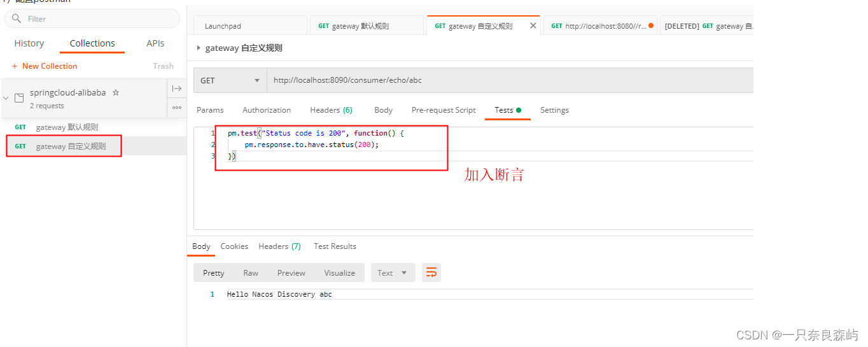Open the Launchpad tab
The height and width of the screenshot is (347, 868).
pyautogui.click(x=250, y=26)
